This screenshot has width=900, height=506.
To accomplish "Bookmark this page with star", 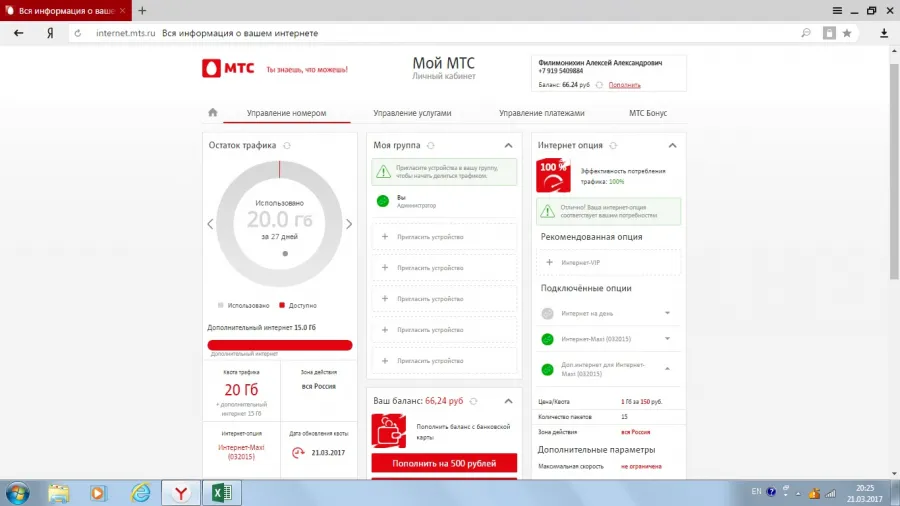I will [847, 33].
